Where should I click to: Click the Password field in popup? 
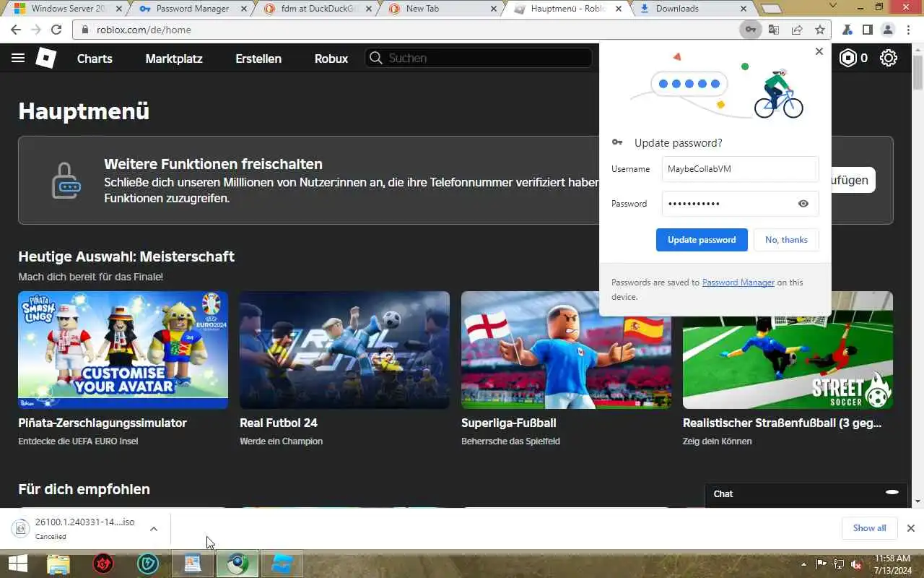tap(740, 204)
